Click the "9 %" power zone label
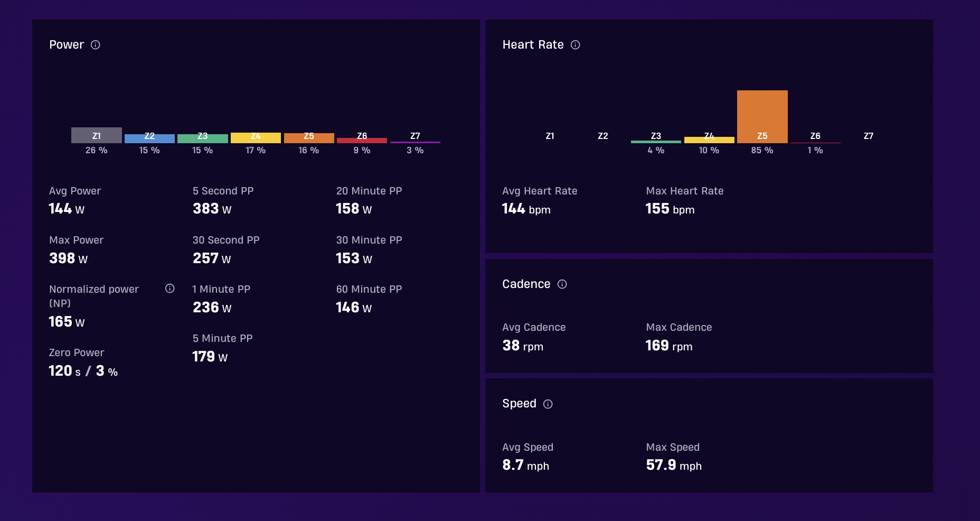This screenshot has height=521, width=980. coord(362,151)
